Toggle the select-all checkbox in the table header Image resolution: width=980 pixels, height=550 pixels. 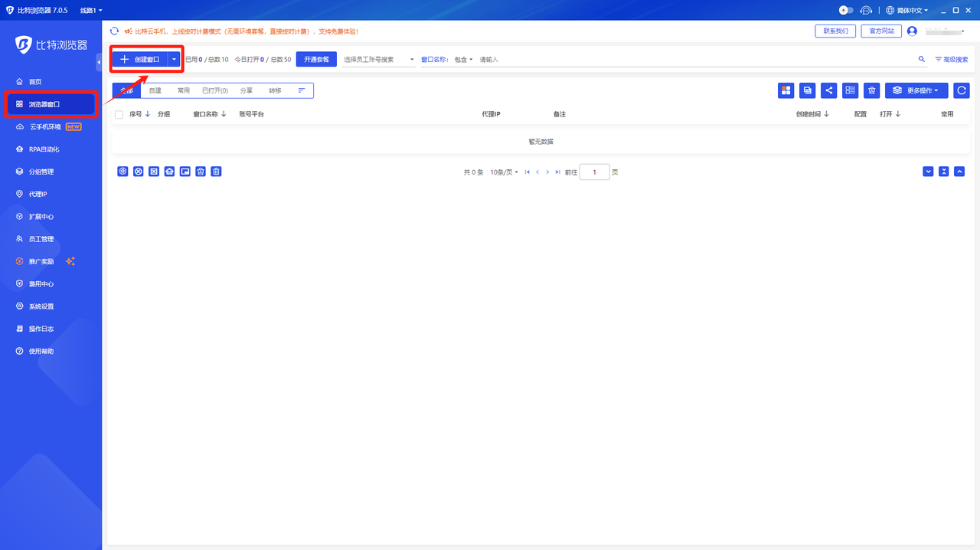click(x=119, y=113)
